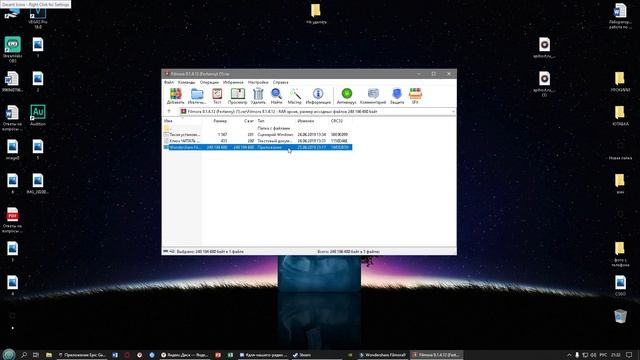Select the Windows script file row
This screenshot has width=640, height=360.
pyautogui.click(x=257, y=134)
